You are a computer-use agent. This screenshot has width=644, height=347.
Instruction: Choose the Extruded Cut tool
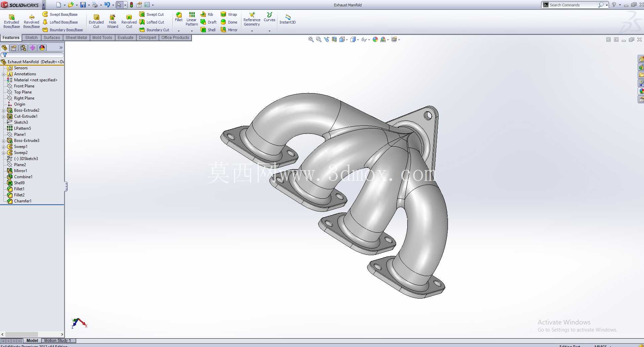tap(96, 21)
